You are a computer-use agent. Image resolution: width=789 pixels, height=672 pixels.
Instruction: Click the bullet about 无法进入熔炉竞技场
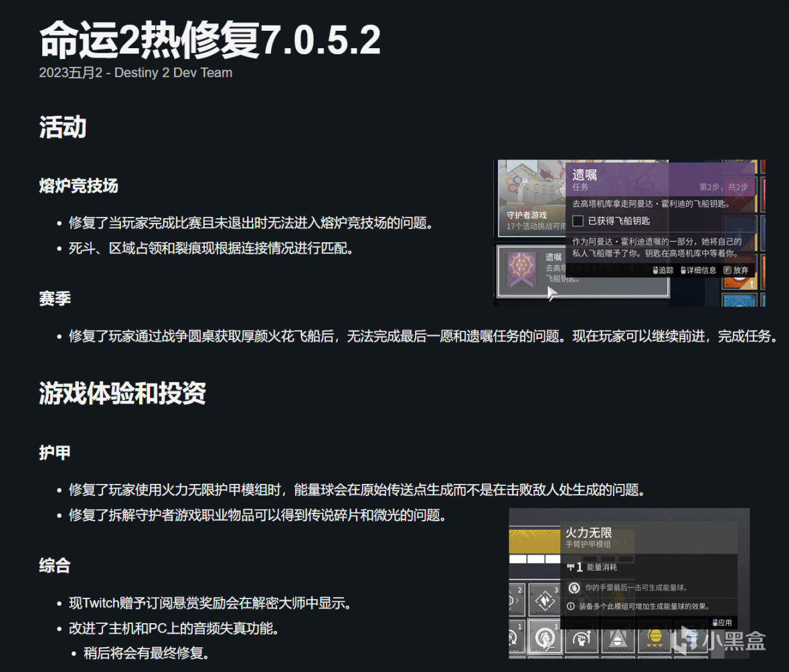point(251,222)
